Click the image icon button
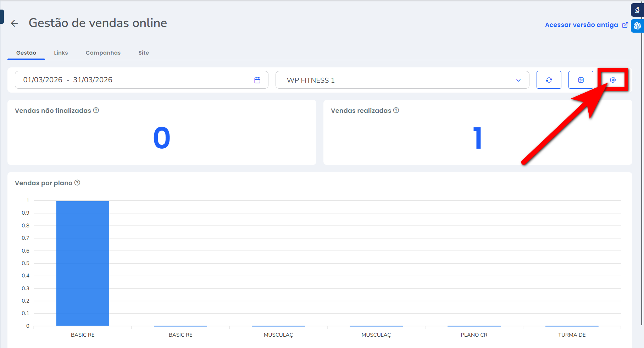This screenshot has height=348, width=644. [x=581, y=80]
